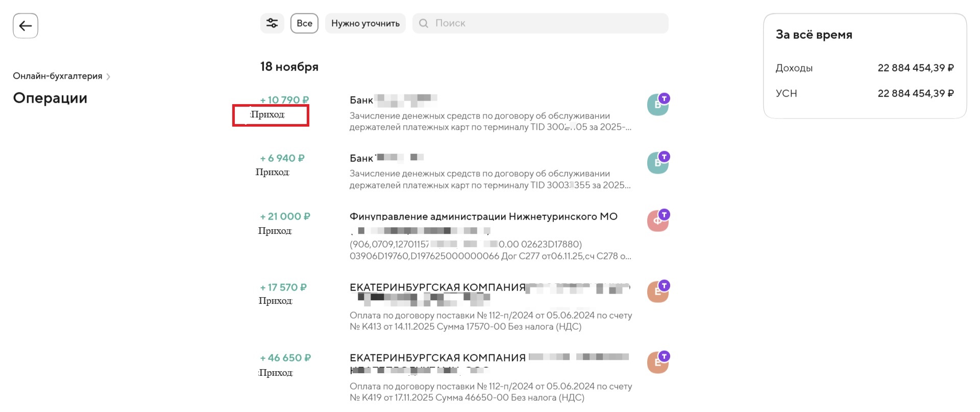
Task: Click the chevron after Онлайн-бухгалтерия
Action: tap(108, 77)
